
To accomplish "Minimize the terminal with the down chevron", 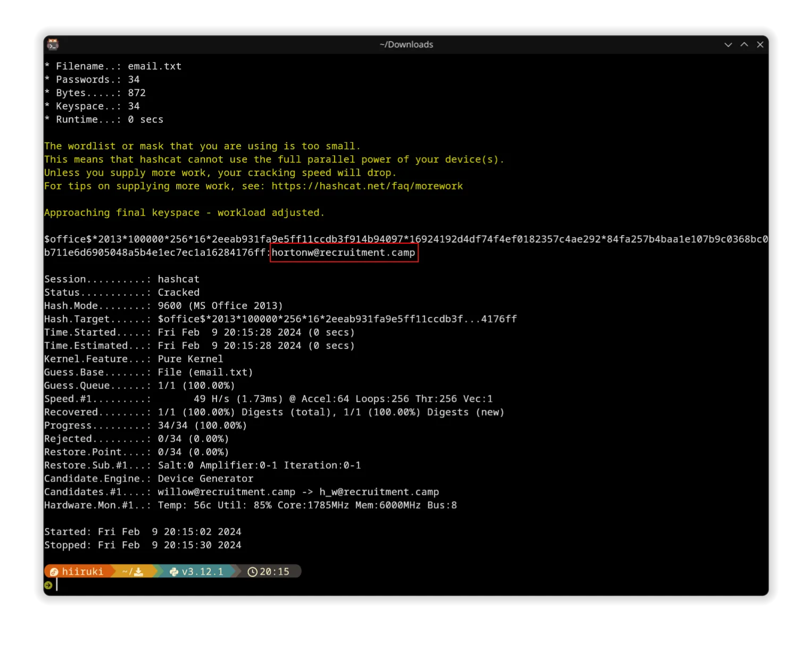I will click(728, 45).
